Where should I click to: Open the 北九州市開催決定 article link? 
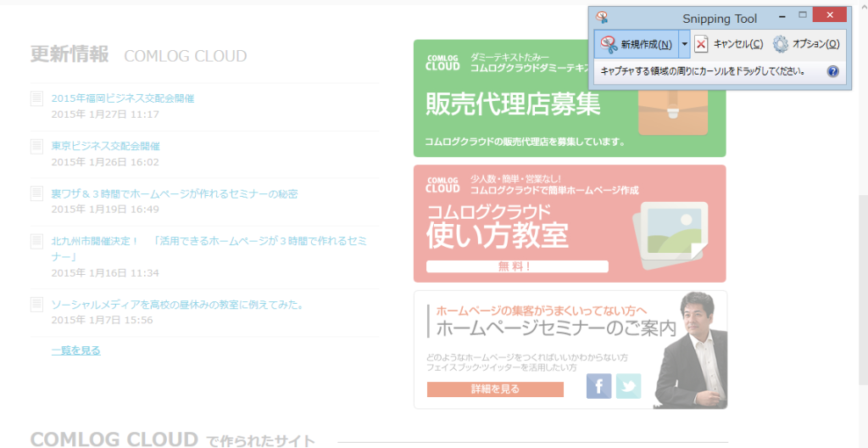[x=209, y=241]
